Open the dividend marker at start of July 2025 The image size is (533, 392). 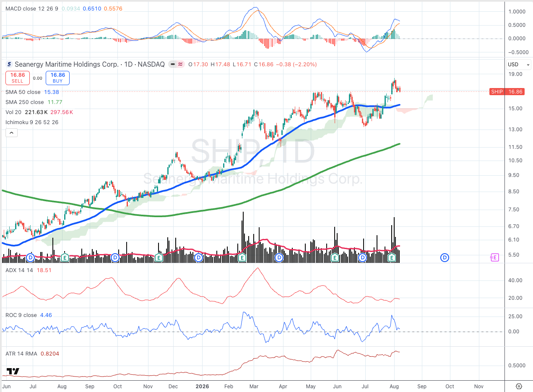tap(30, 257)
